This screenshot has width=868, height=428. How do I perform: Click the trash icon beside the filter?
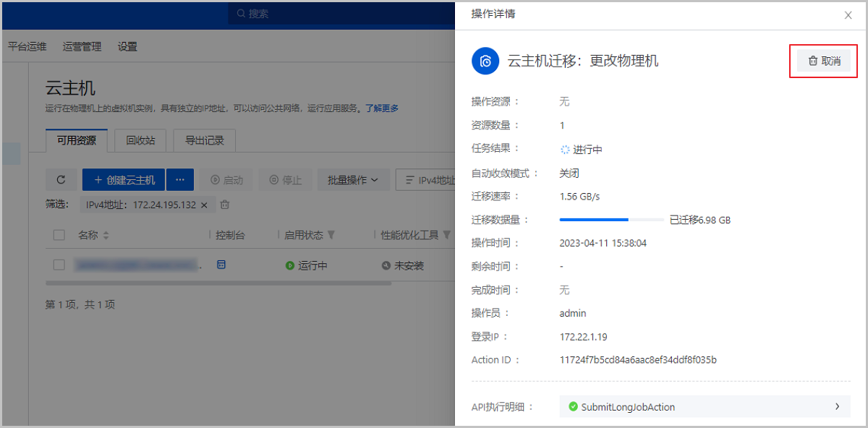[x=225, y=205]
